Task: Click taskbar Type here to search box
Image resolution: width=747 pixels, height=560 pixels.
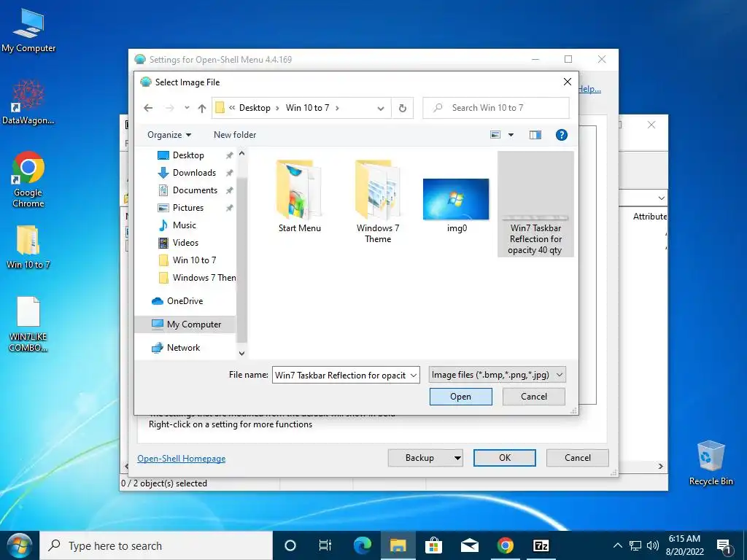Action: coord(156,545)
